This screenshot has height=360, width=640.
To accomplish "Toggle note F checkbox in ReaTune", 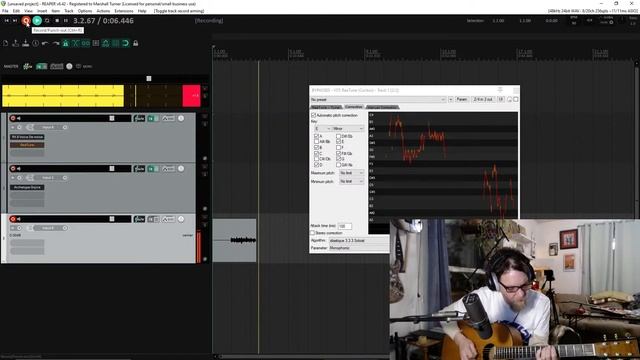I will (338, 147).
